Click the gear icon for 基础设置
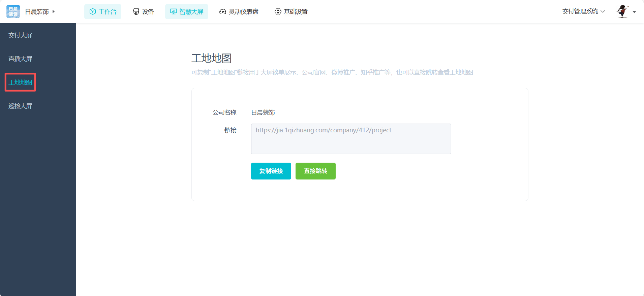 278,12
